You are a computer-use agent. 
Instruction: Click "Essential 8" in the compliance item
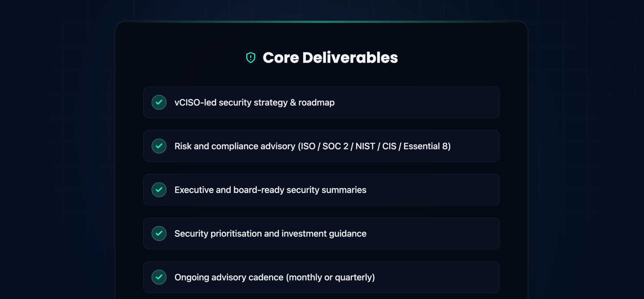click(x=425, y=146)
